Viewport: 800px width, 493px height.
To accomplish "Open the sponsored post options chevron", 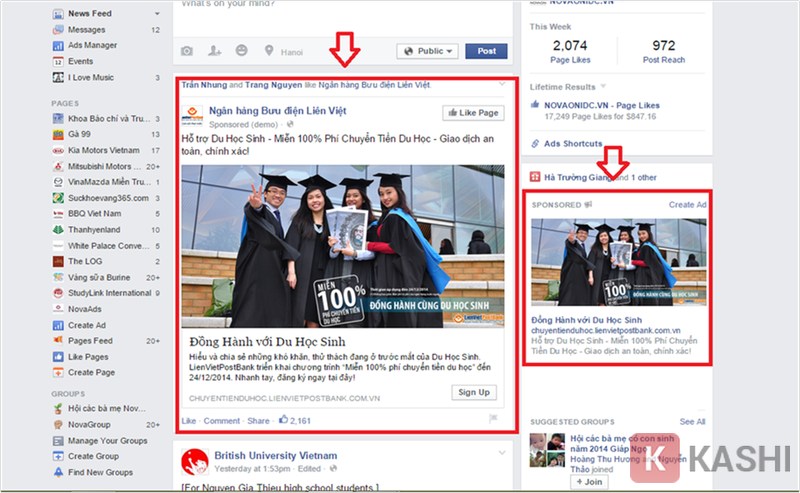I will 501,86.
